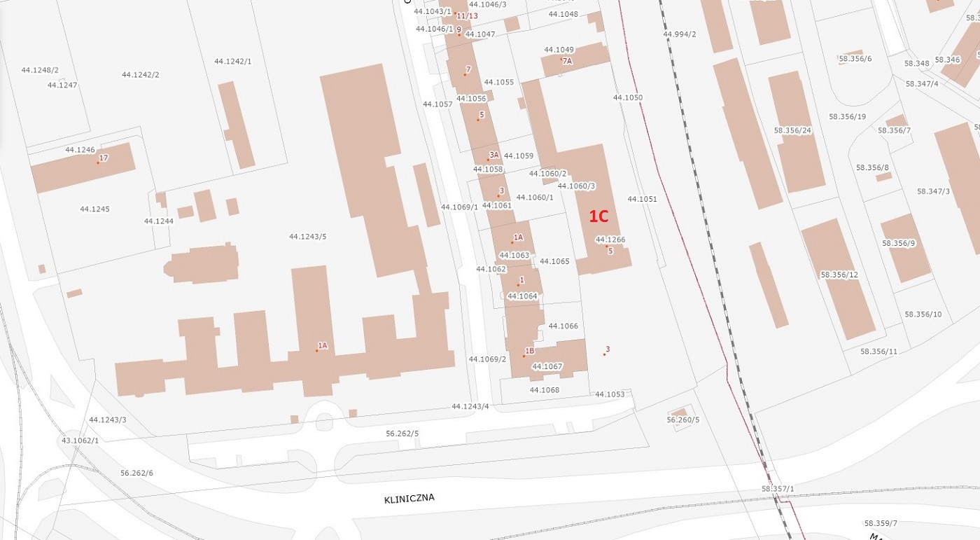Click parcel label 44.1068
This screenshot has width=980, height=540.
point(544,390)
